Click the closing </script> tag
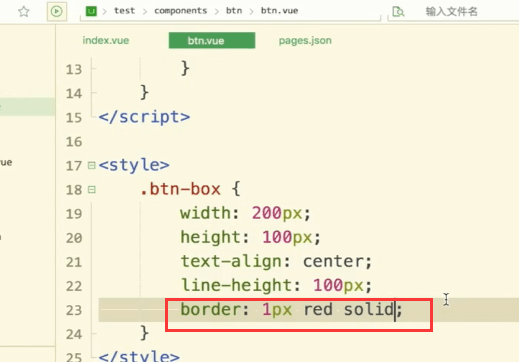Viewport: 519px width, 362px height. (144, 117)
